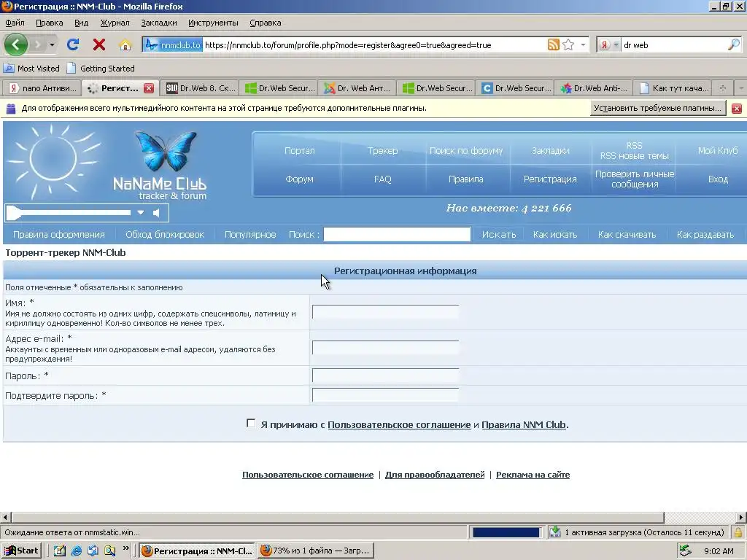This screenshot has width=747, height=560.
Task: Open back/forward history dropdown arrow
Action: (52, 44)
